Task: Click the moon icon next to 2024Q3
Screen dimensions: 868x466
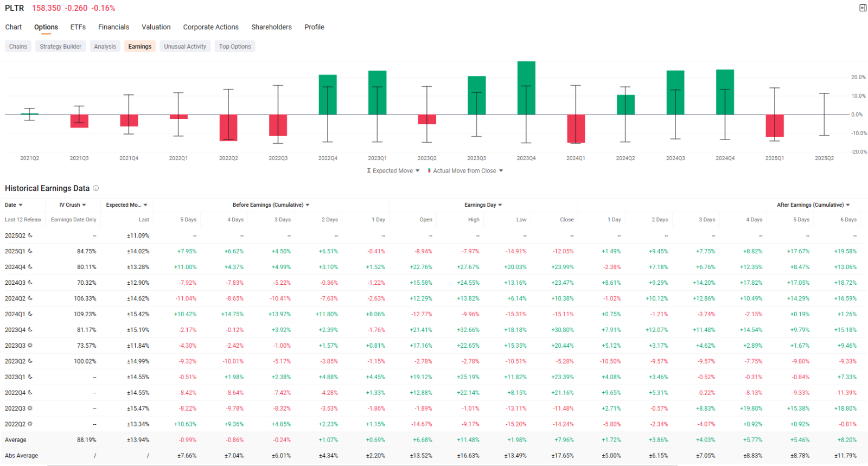Action: click(x=30, y=283)
